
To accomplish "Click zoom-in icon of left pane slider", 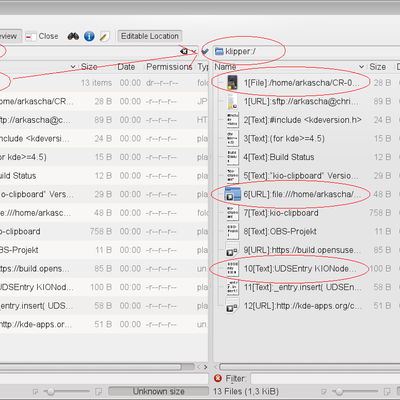I will [x=98, y=391].
